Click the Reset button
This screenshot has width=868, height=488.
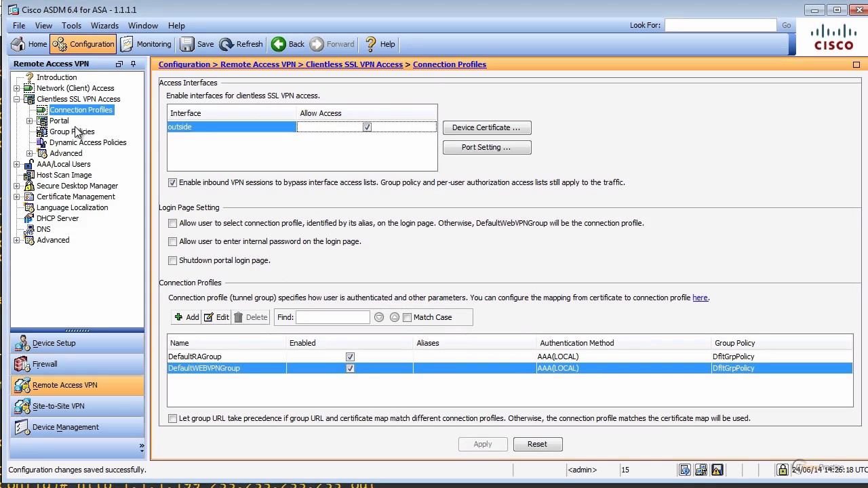[x=537, y=444]
